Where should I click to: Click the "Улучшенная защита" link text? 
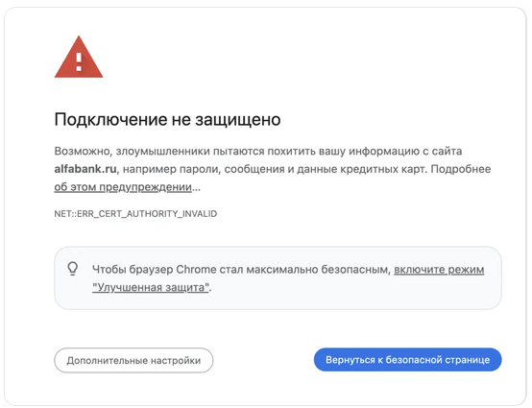coord(151,288)
